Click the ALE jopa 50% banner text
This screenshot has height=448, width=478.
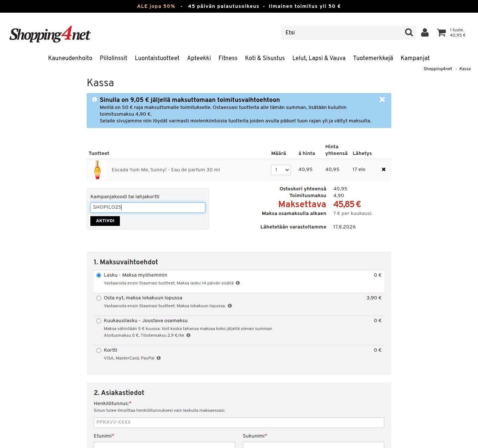click(156, 6)
